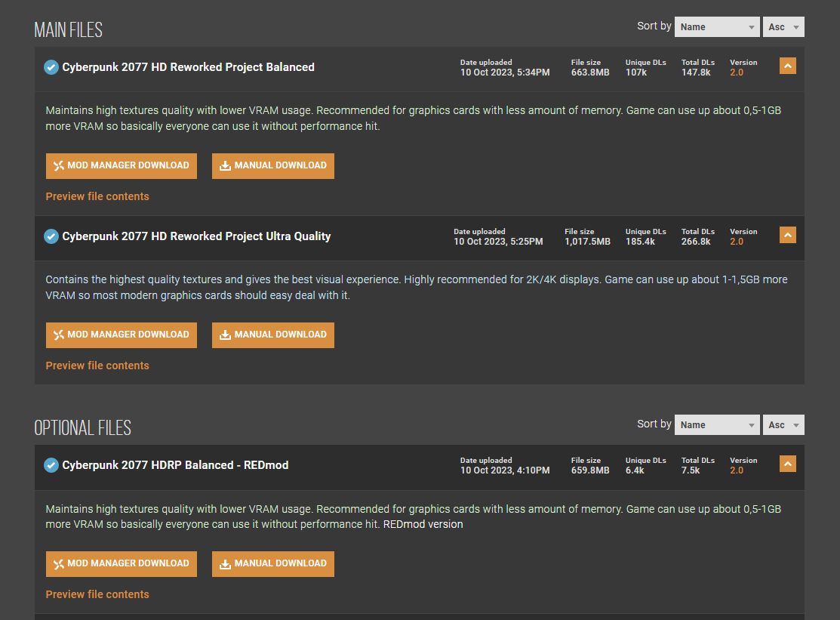The height and width of the screenshot is (620, 840).
Task: Click file size value 663.8MB
Action: [x=590, y=72]
